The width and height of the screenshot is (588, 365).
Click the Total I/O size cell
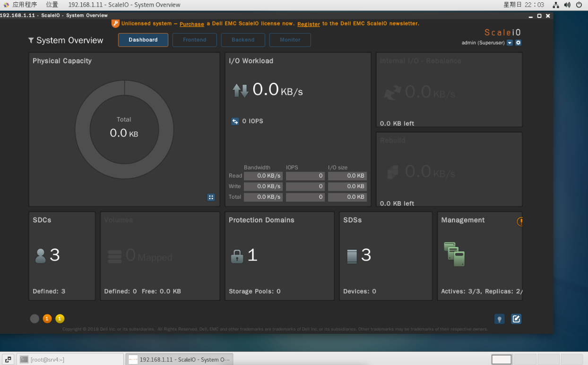coord(347,197)
